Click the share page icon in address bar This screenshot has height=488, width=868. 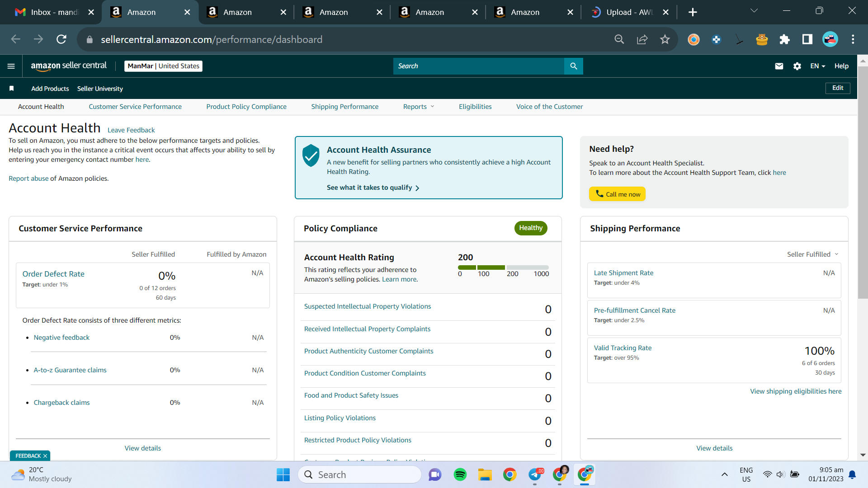pos(642,39)
